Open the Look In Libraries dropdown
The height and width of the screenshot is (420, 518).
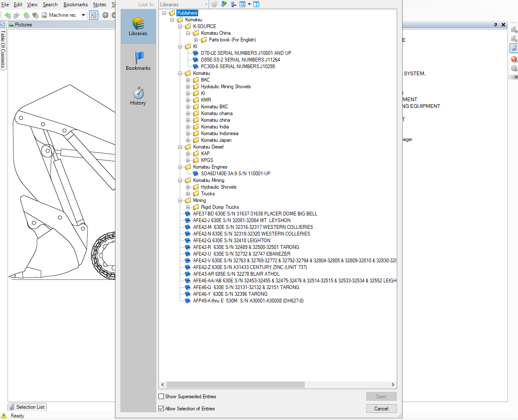[x=183, y=5]
